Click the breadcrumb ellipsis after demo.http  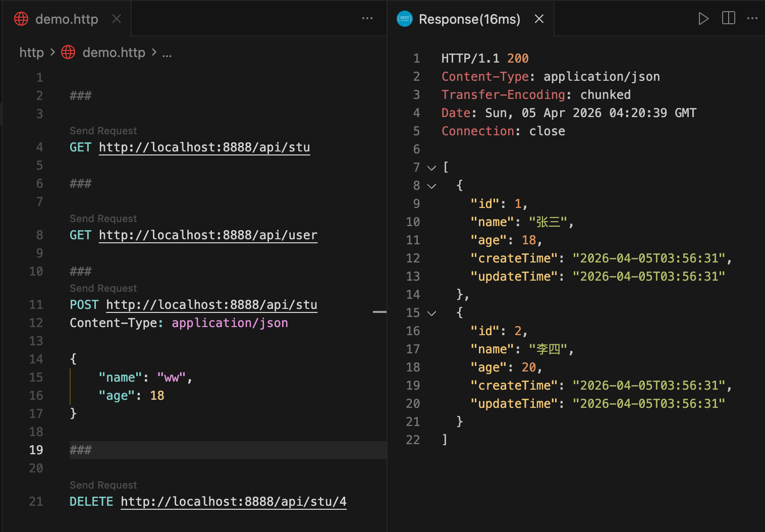167,54
